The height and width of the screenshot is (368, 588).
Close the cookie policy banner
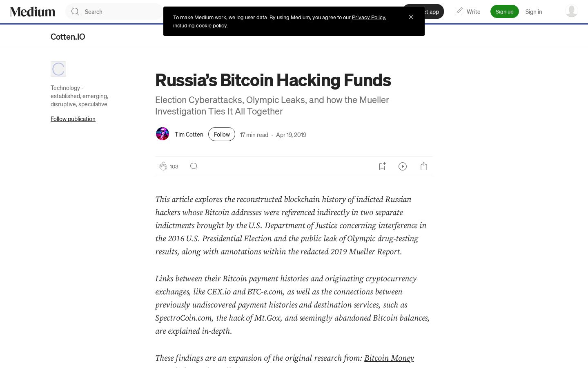click(411, 17)
